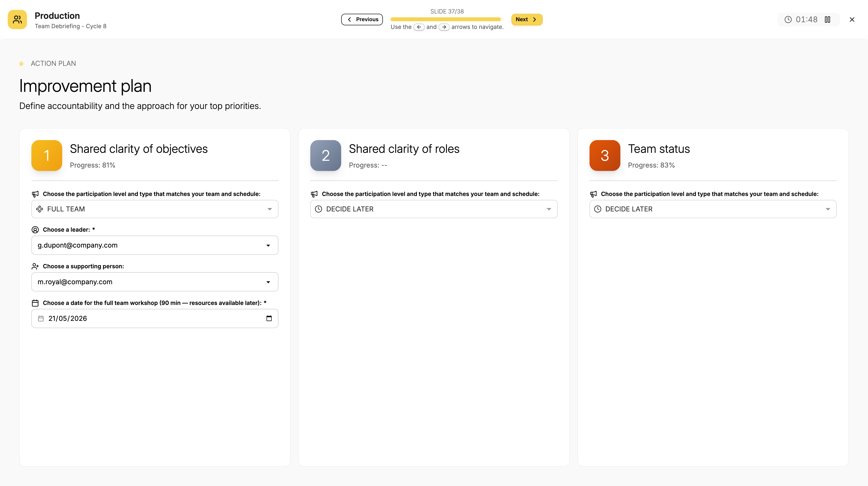
Task: Click the Progress: 83% text
Action: [651, 165]
